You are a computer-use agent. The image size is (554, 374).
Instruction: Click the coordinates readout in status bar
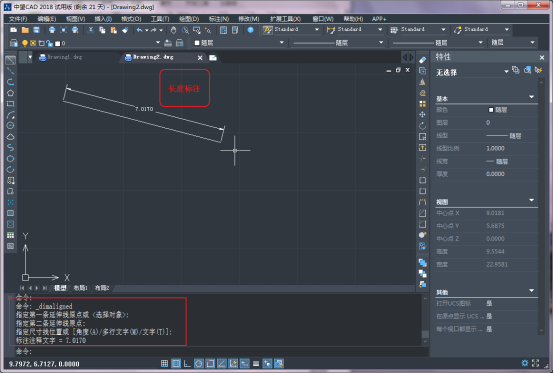pos(44,364)
